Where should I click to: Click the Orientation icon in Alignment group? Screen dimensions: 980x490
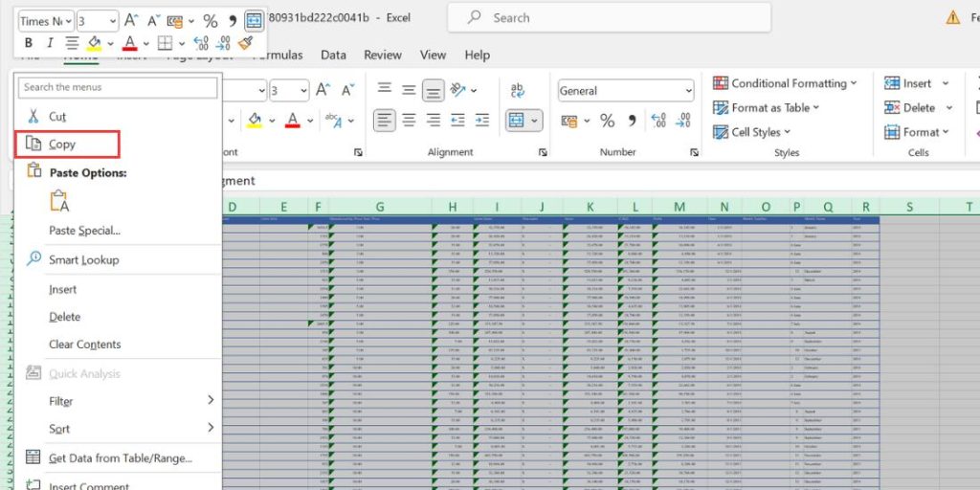pyautogui.click(x=458, y=90)
